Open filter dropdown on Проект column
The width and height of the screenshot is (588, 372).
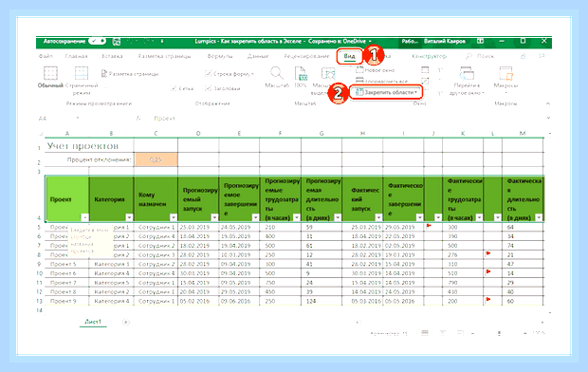[84, 217]
